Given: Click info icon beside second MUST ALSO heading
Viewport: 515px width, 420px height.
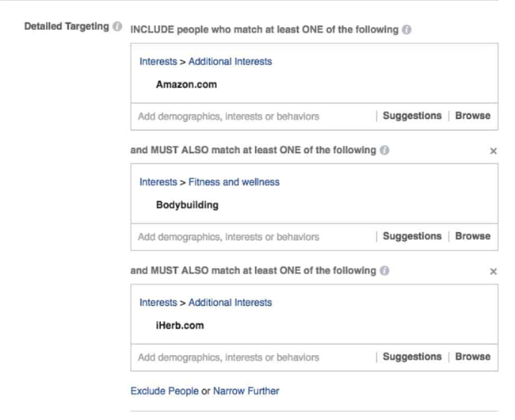Looking at the screenshot, I should [384, 270].
